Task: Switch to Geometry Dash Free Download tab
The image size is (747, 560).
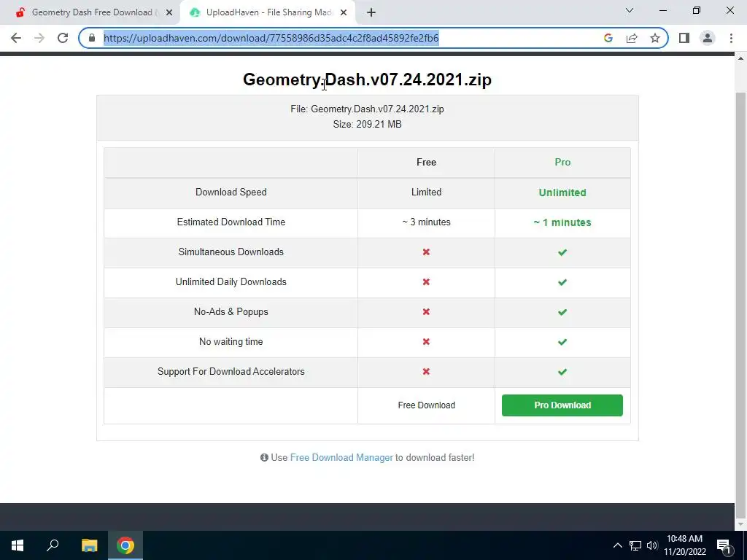Action: tap(90, 12)
